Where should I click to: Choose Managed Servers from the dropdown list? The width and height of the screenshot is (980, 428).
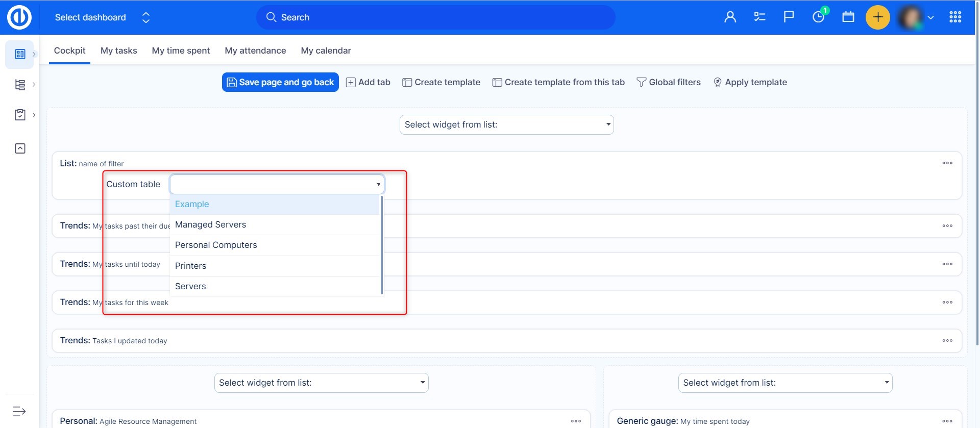(x=210, y=225)
